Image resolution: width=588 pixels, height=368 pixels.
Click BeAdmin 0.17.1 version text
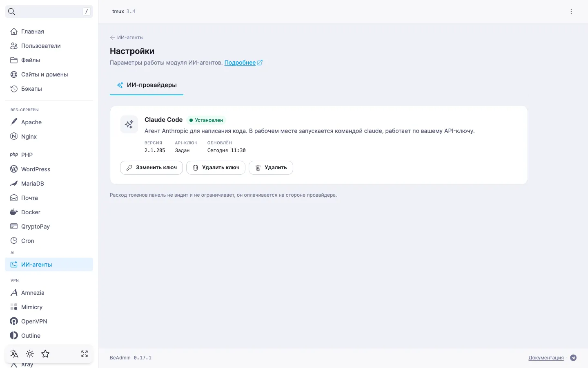(131, 358)
